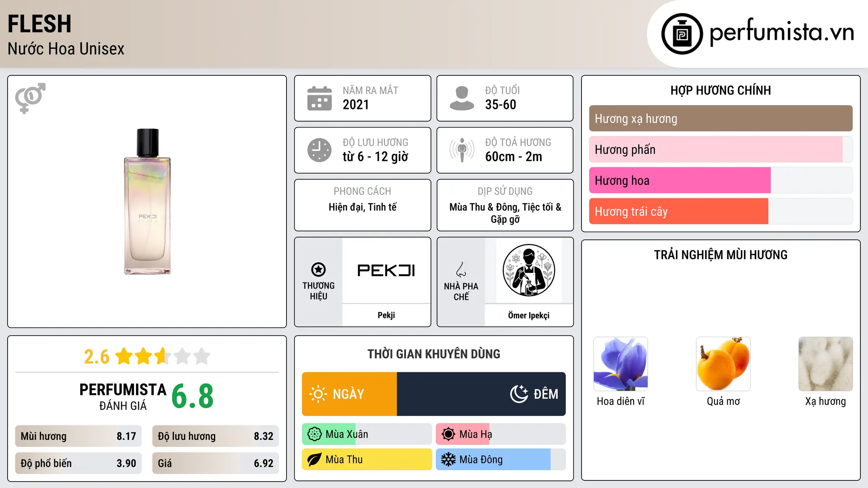Click the FLESH perfume title
Image resolution: width=868 pixels, height=488 pixels.
(39, 24)
